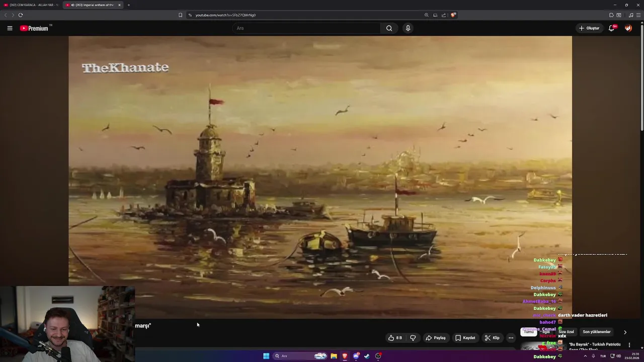Viewport: 644px width, 362px height.
Task: Open OBS Studio from taskbar
Action: (x=378, y=356)
